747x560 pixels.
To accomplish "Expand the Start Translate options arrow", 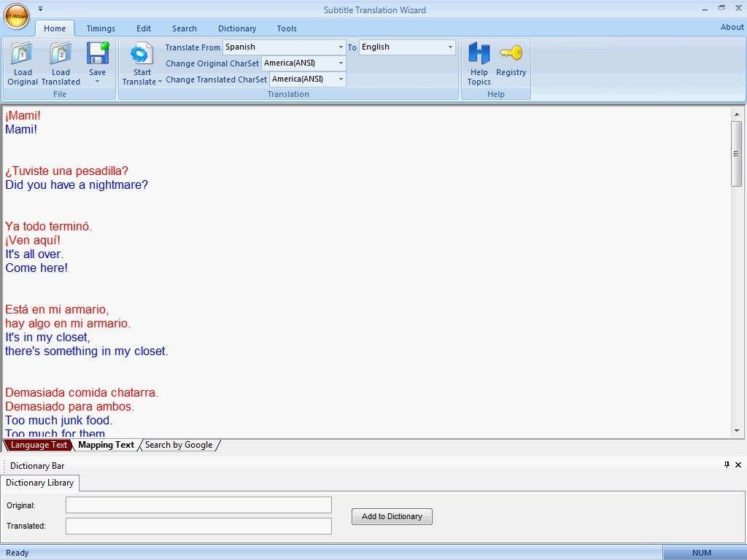I will [x=160, y=82].
